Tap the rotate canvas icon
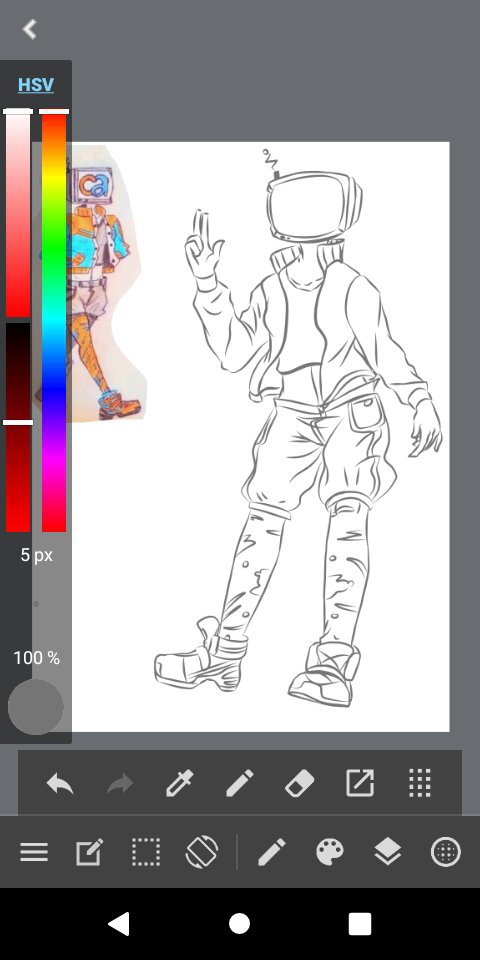Viewport: 480px width, 960px height. coord(202,852)
